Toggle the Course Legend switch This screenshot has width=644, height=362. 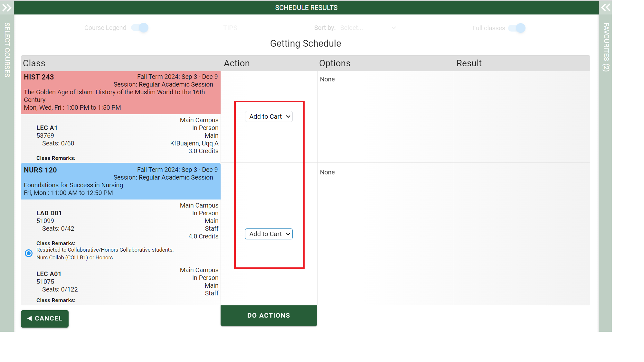coord(140,28)
